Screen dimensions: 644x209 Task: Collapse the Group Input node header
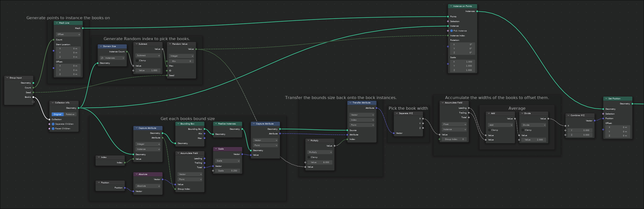(7, 78)
